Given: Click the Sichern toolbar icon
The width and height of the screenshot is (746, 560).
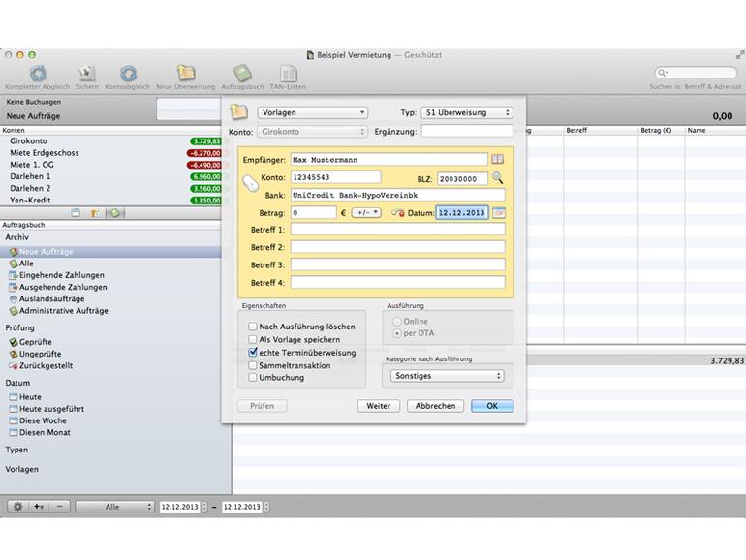Looking at the screenshot, I should click(86, 74).
